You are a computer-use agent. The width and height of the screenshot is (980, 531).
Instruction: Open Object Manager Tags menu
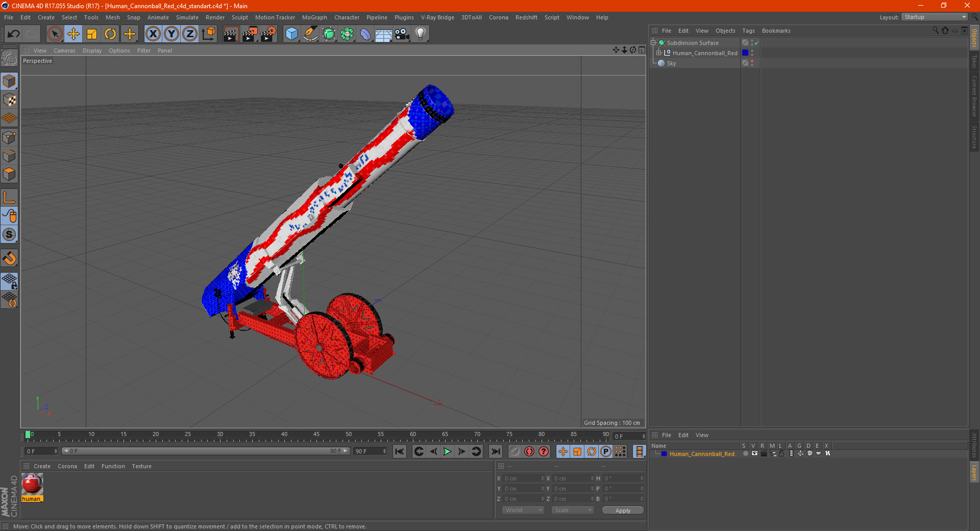click(748, 31)
